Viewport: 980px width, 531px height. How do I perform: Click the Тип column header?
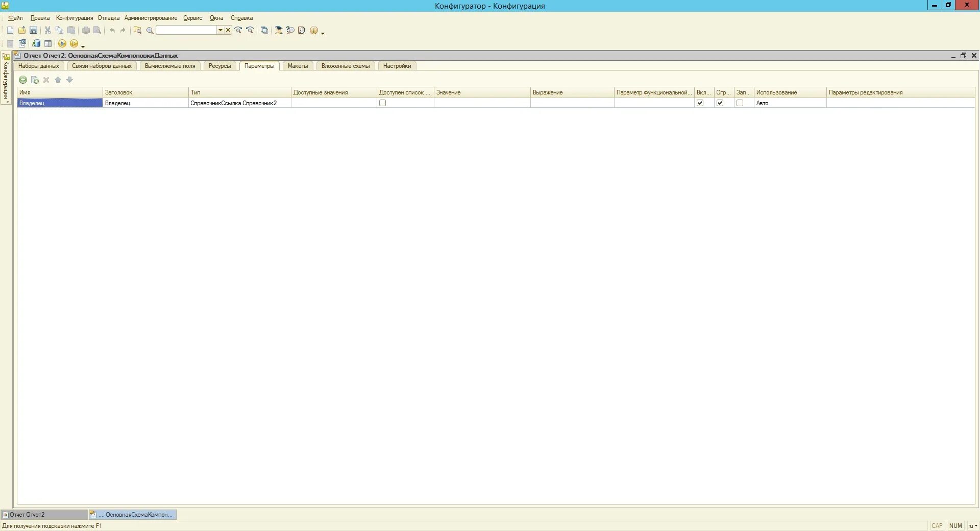tap(240, 92)
